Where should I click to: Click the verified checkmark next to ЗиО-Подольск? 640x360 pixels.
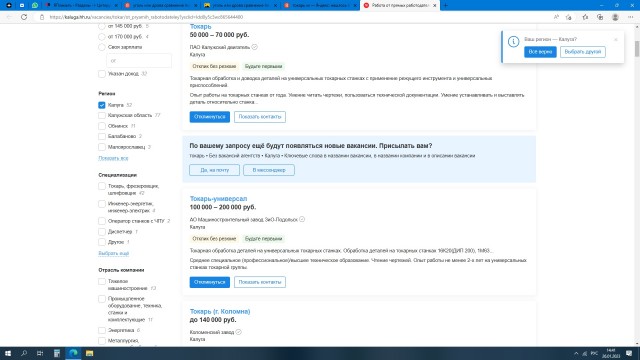tap(302, 219)
